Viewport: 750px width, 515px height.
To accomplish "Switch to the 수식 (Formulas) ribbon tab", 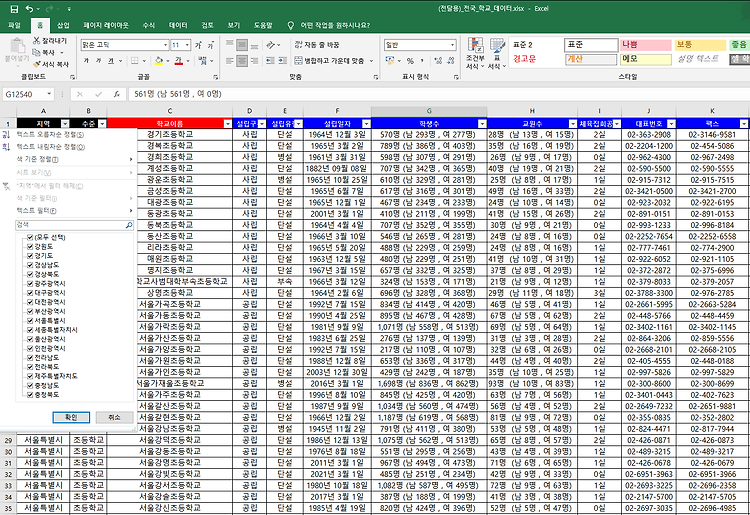I will [149, 25].
